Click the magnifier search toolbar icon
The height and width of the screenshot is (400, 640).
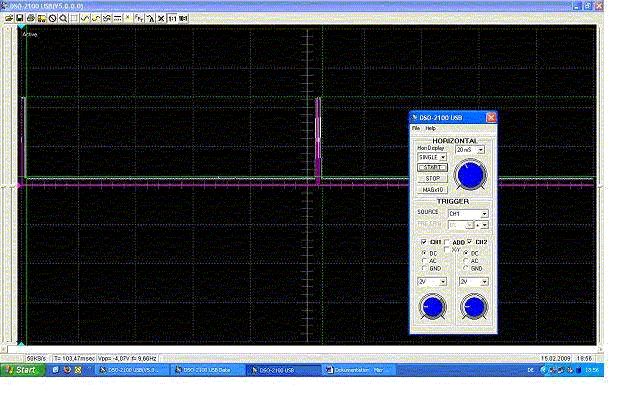pos(62,18)
